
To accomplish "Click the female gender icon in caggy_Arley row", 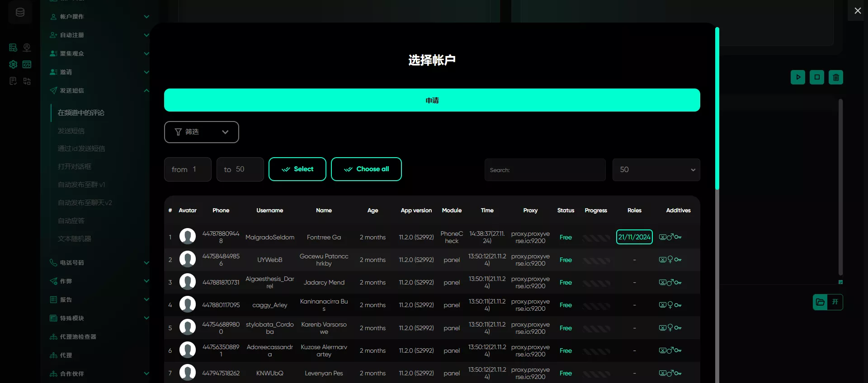I will (x=670, y=305).
